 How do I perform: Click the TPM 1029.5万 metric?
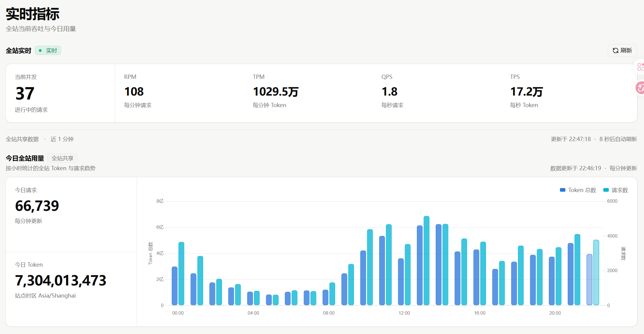tap(276, 91)
